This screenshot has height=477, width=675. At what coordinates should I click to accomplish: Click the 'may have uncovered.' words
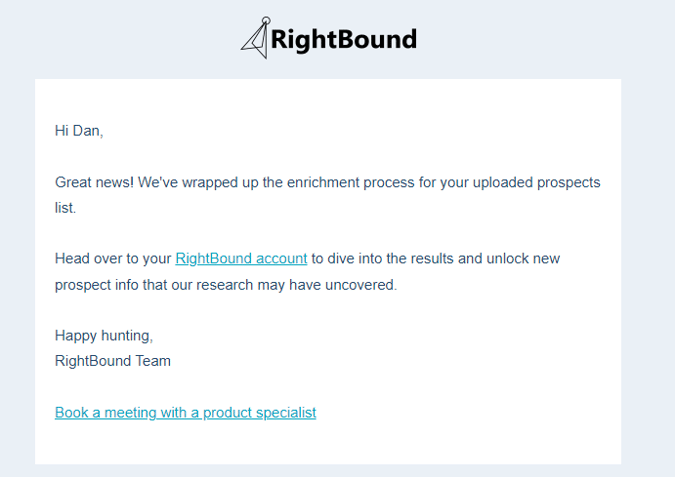tap(327, 285)
